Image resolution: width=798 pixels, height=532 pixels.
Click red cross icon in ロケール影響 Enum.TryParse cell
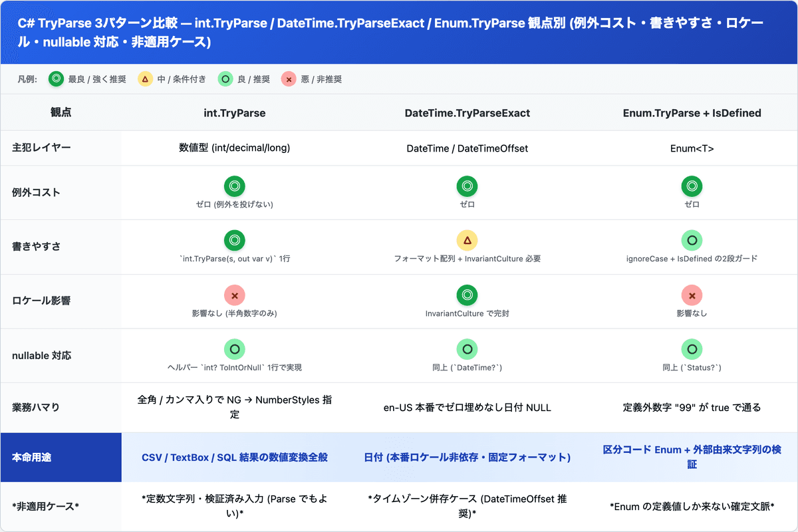click(692, 295)
